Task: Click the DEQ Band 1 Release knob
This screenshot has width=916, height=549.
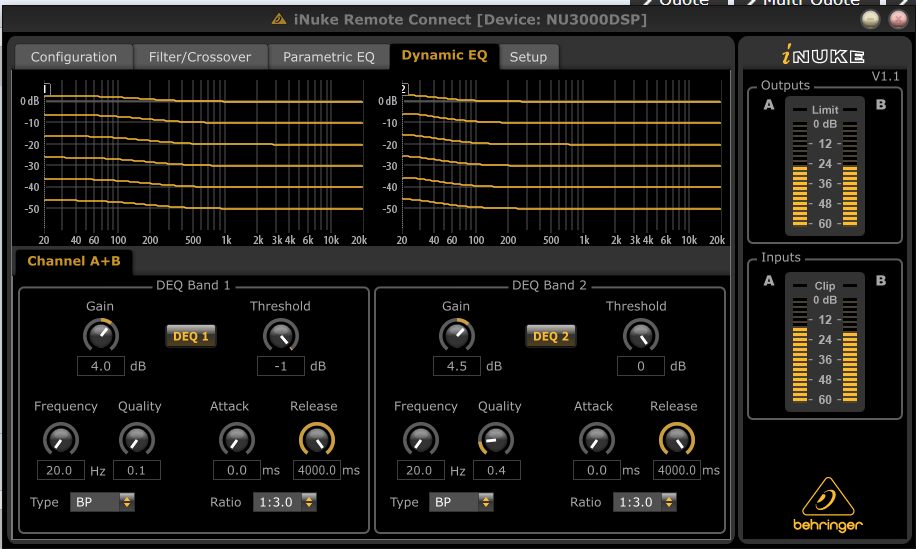Action: point(317,439)
